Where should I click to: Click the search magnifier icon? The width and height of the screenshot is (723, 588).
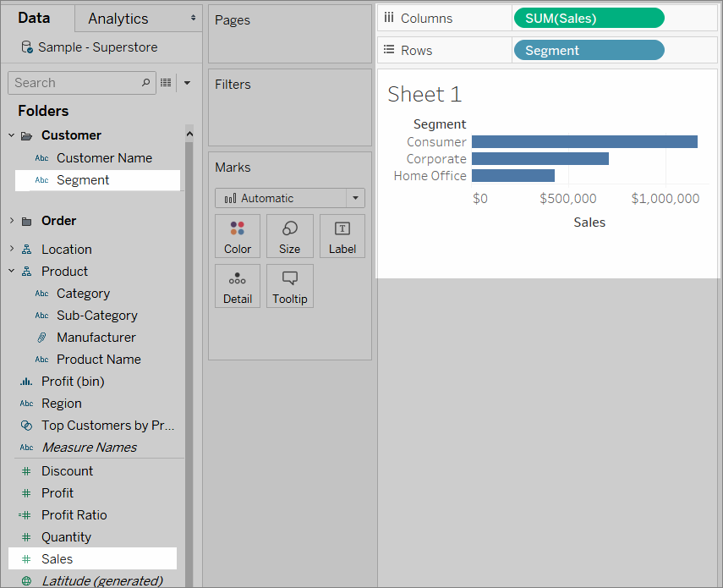145,83
